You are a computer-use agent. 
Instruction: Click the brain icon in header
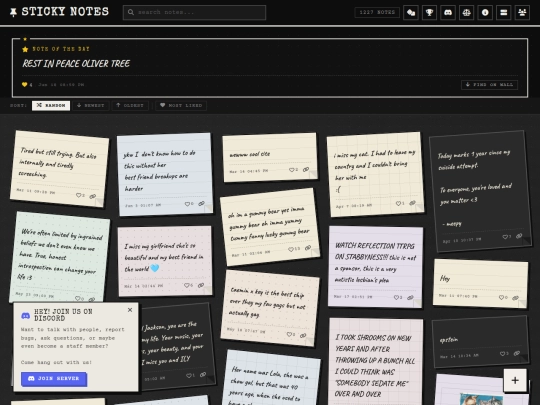click(466, 12)
